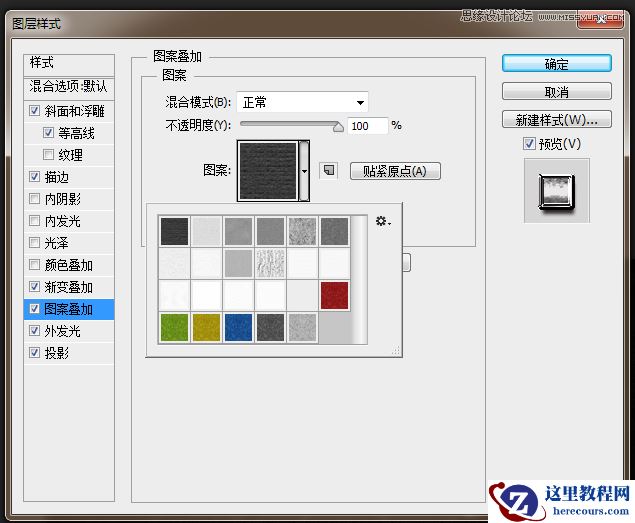Adjust the 不透明度 slider handle
Viewport: 635px width, 523px height.
(338, 127)
